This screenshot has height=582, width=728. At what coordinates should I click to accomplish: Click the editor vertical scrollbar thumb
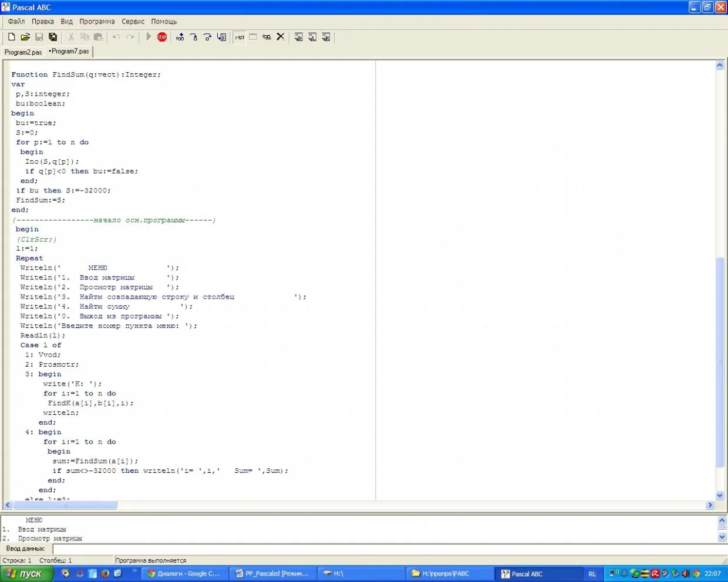point(720,362)
